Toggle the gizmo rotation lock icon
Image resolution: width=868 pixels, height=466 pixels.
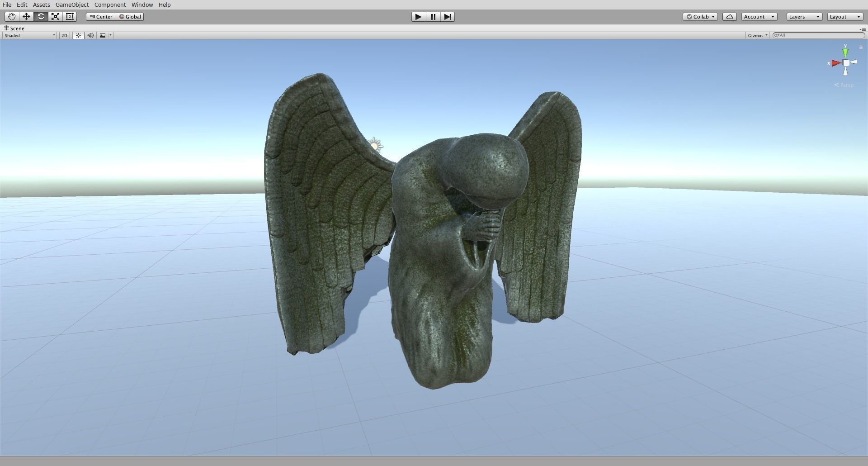[x=861, y=47]
